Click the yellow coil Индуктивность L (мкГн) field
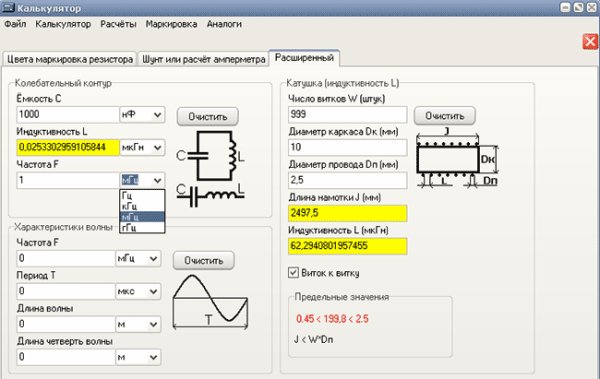This screenshot has height=379, width=600. (347, 246)
